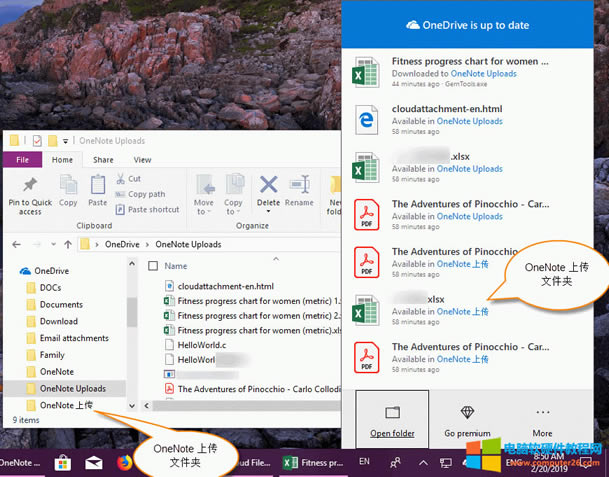
Task: Select OneNote Uploads folder in navigation tree
Action: 72,388
